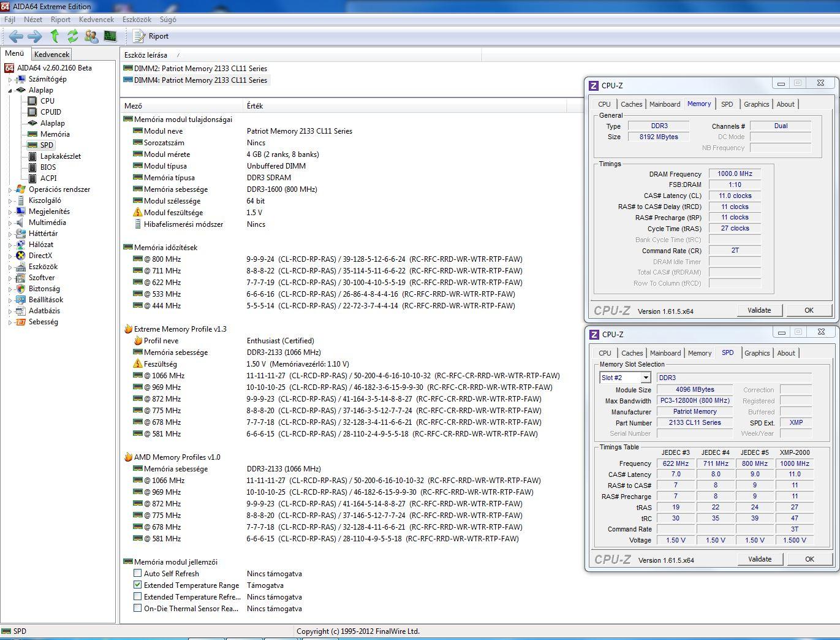Expand the Számítógép tree node
Viewport: 840px width, 640px height.
pyautogui.click(x=10, y=80)
